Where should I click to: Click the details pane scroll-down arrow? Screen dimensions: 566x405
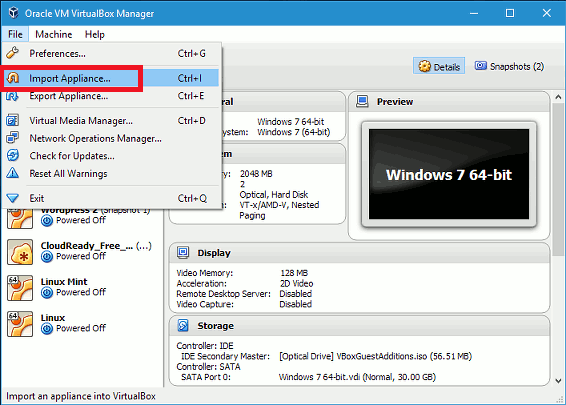(558, 381)
